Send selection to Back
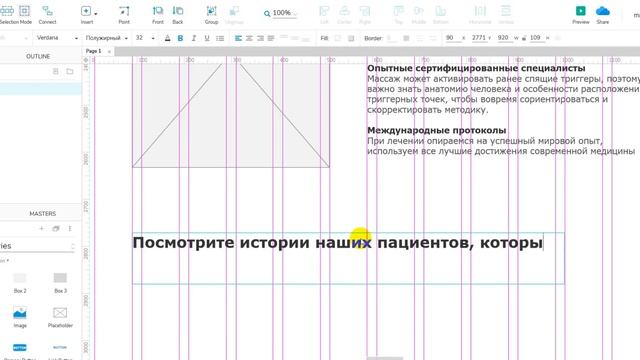Screen dimensions: 640x360 click(178, 14)
